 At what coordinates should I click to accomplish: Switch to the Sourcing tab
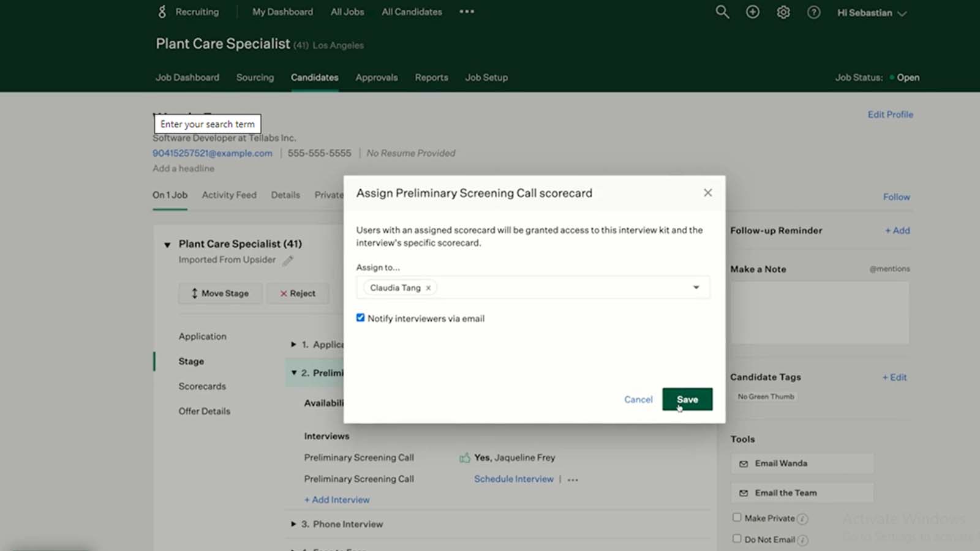click(x=255, y=78)
